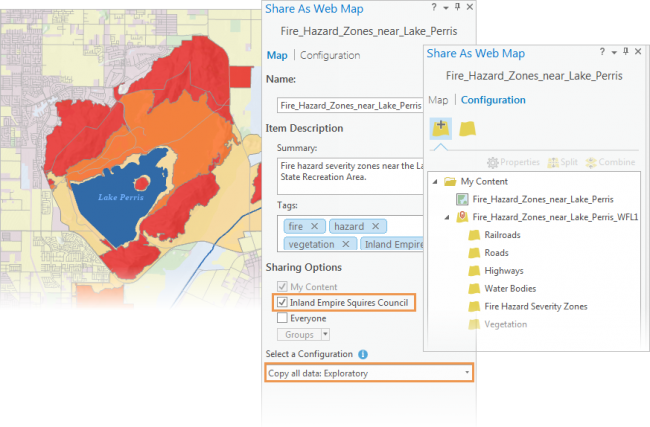Pin the front Share As Web Map pane
650x427 pixels.
click(x=626, y=51)
